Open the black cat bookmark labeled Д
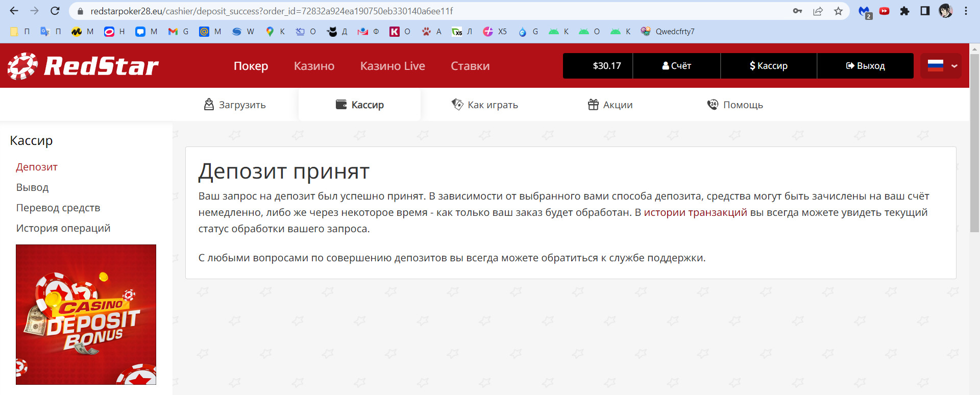This screenshot has height=395, width=980. [337, 32]
